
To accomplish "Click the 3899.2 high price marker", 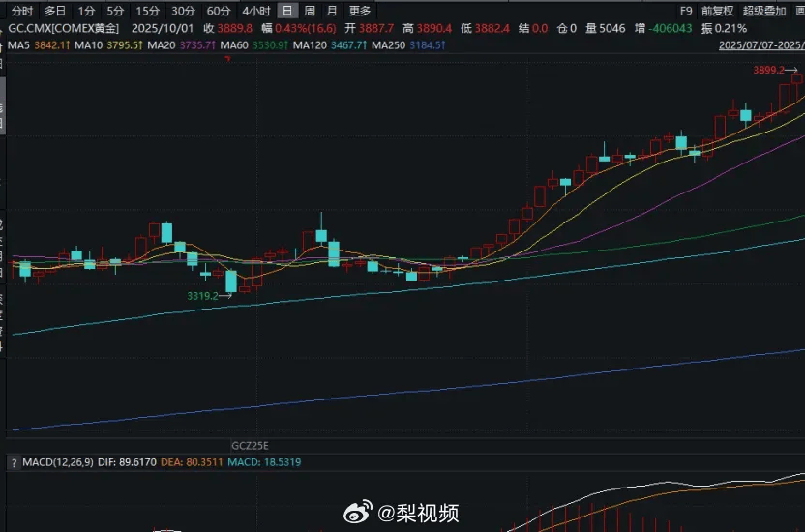I will coord(770,71).
